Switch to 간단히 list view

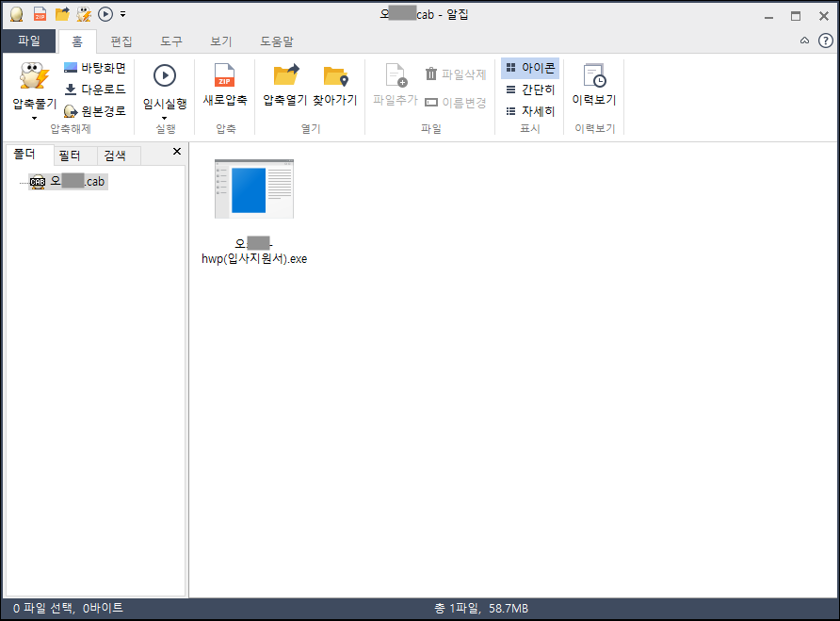530,90
